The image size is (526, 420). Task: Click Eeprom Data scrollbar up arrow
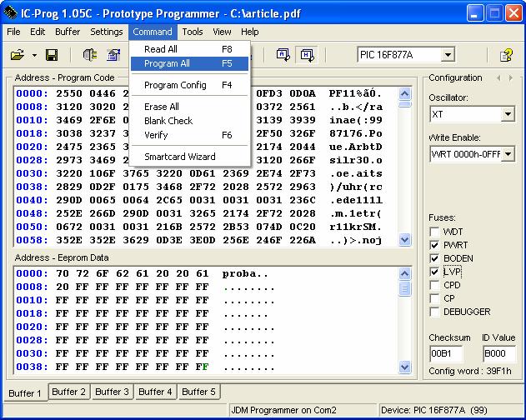pos(405,273)
